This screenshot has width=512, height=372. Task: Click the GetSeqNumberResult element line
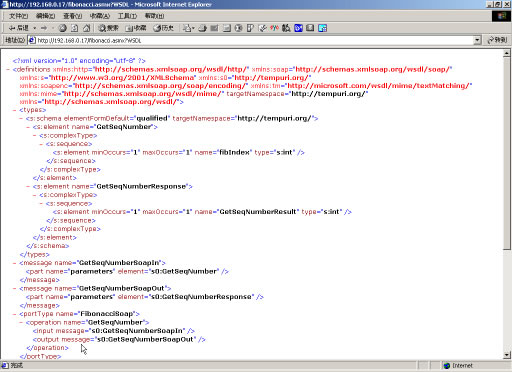point(202,212)
